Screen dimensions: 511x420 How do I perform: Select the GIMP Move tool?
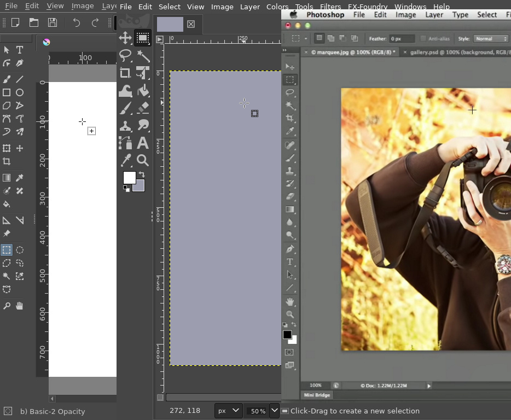pos(125,38)
